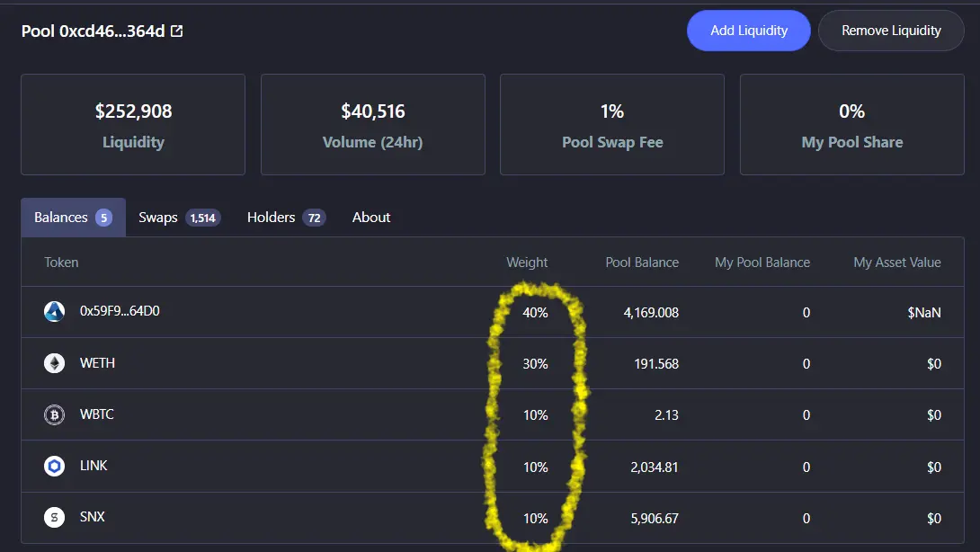980x552 pixels.
Task: Click the 0x59F9...64D0 token logo icon
Action: 54,311
